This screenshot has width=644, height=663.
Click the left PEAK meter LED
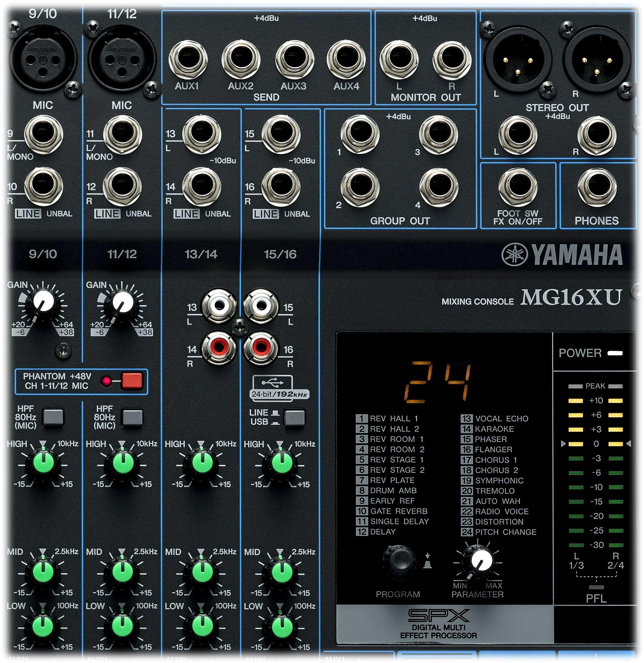(576, 386)
